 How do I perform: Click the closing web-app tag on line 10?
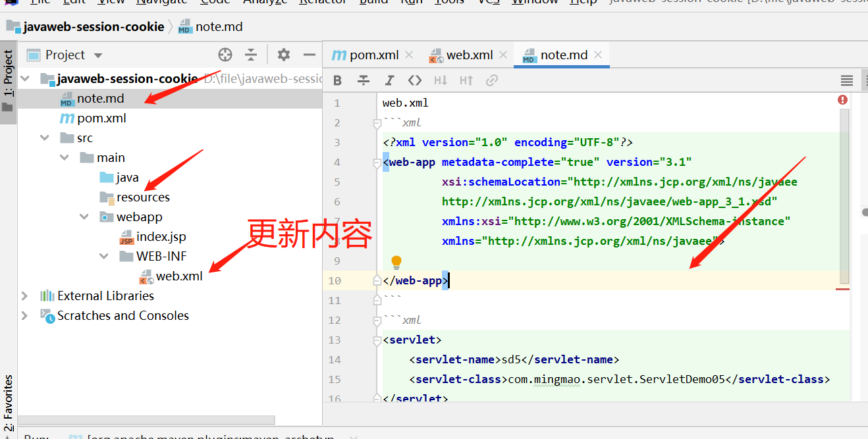[x=416, y=280]
